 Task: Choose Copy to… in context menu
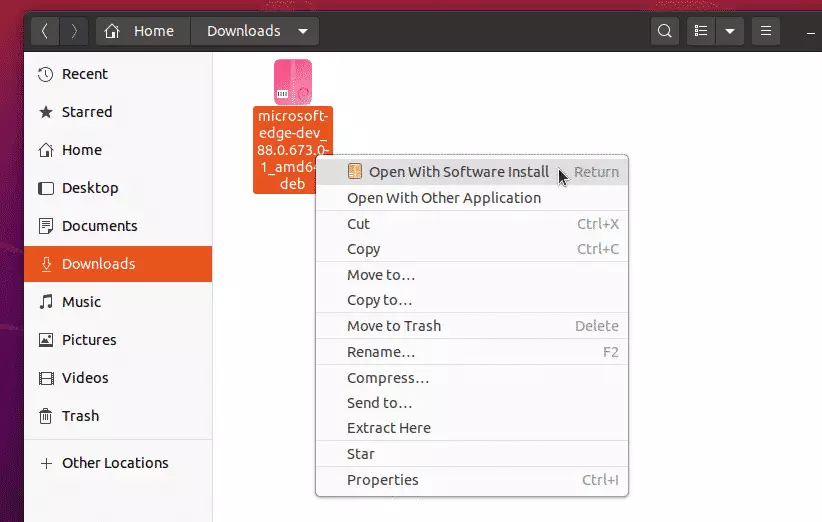coord(472,300)
